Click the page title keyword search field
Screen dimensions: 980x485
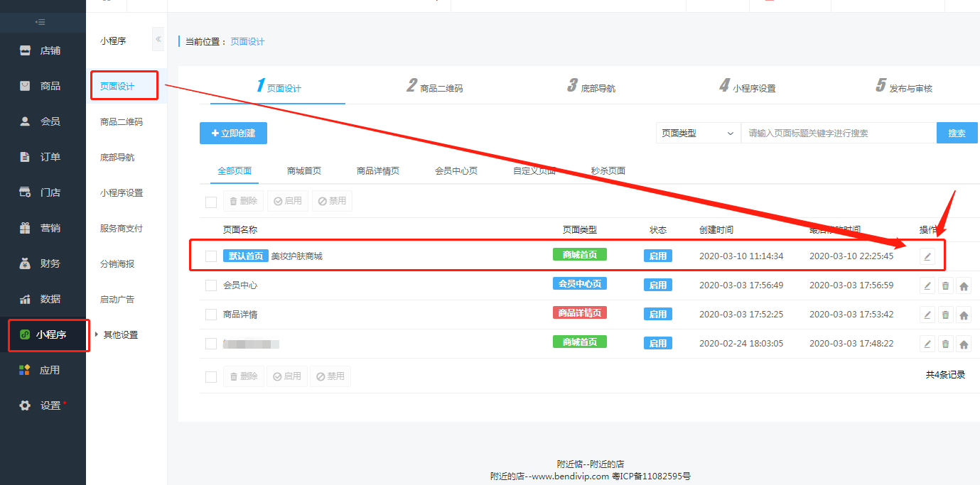pos(839,133)
